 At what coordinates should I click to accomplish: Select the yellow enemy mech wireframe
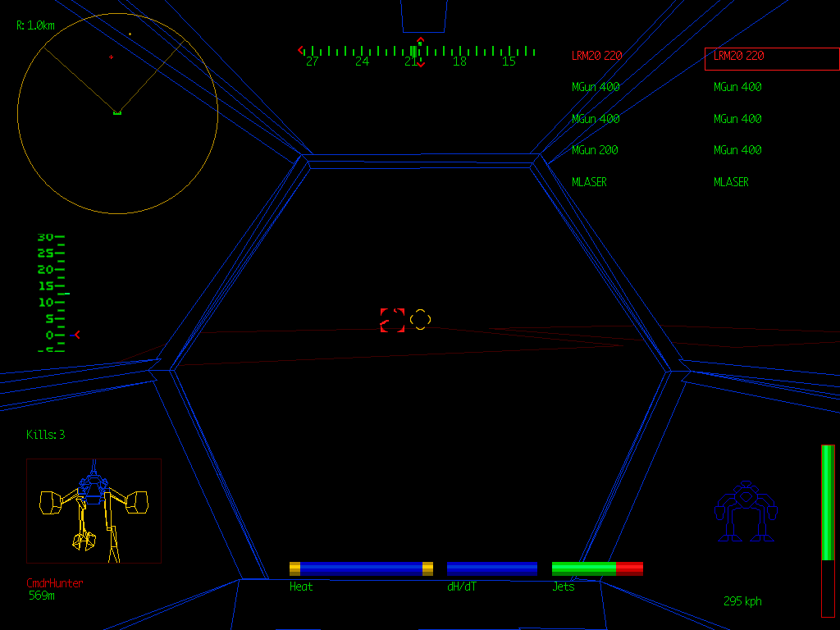click(93, 510)
